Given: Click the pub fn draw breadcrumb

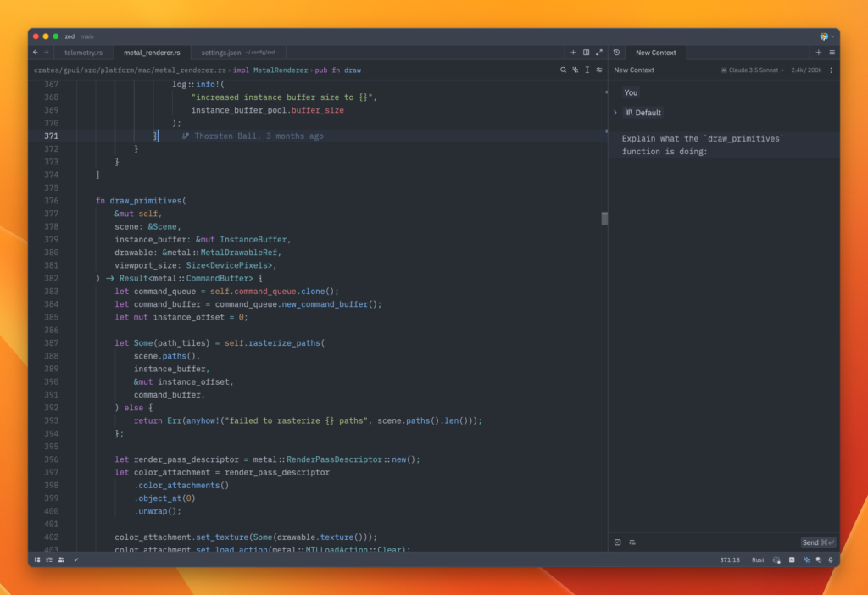Looking at the screenshot, I should pyautogui.click(x=337, y=70).
